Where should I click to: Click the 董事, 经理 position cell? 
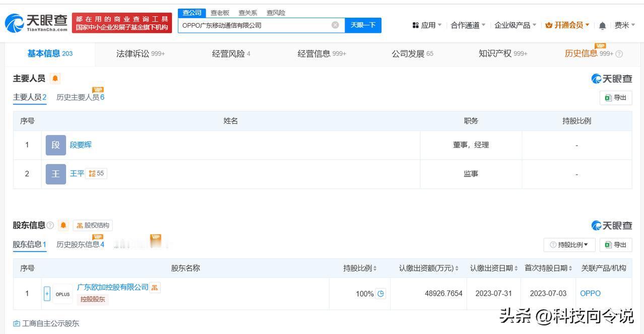(x=471, y=145)
